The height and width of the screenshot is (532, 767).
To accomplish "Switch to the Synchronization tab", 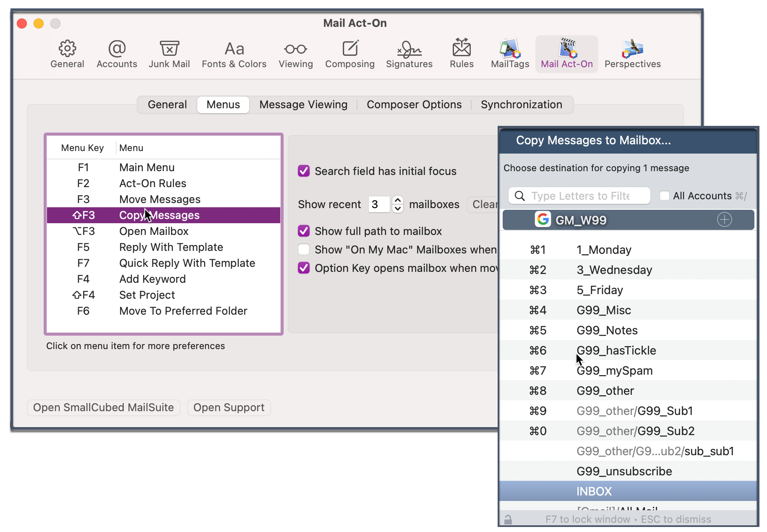I will tap(522, 104).
